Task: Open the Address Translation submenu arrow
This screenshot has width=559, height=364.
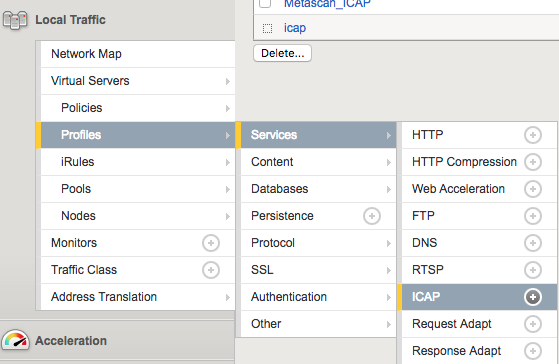Action: click(227, 297)
